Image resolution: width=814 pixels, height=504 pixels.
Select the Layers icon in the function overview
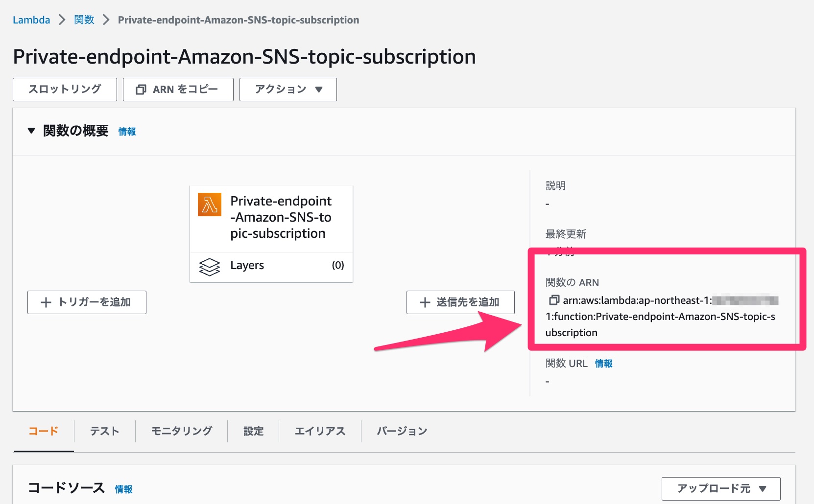209,267
